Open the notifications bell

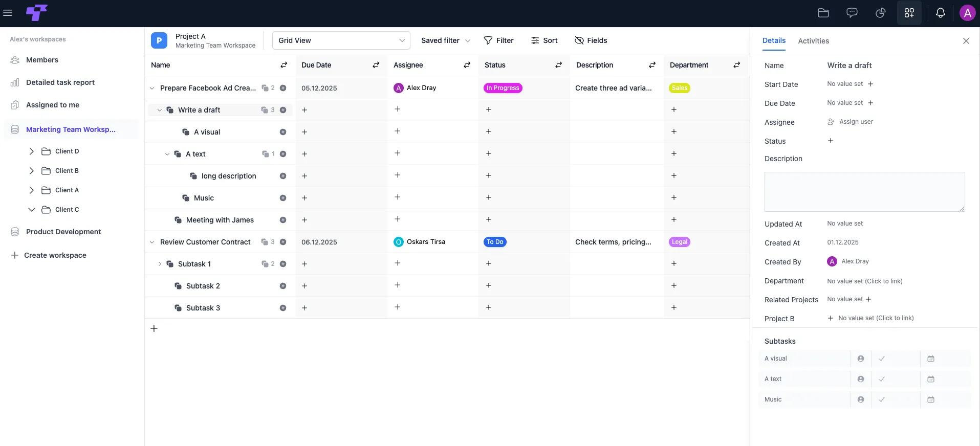pos(941,13)
